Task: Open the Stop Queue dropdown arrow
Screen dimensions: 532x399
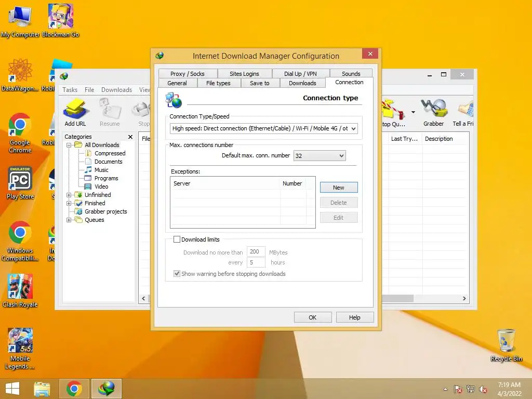Action: tap(413, 112)
